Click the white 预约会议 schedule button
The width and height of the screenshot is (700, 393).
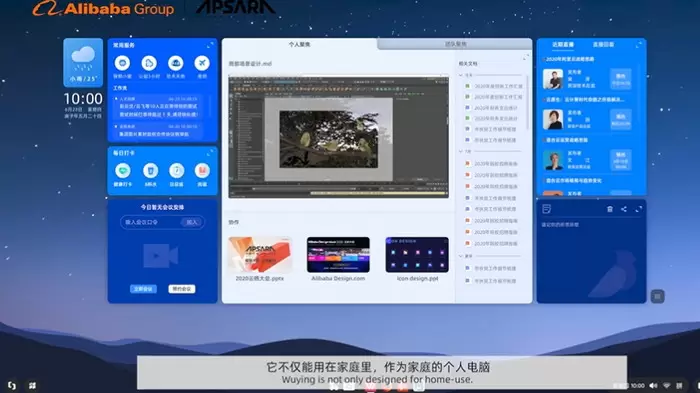coord(182,289)
